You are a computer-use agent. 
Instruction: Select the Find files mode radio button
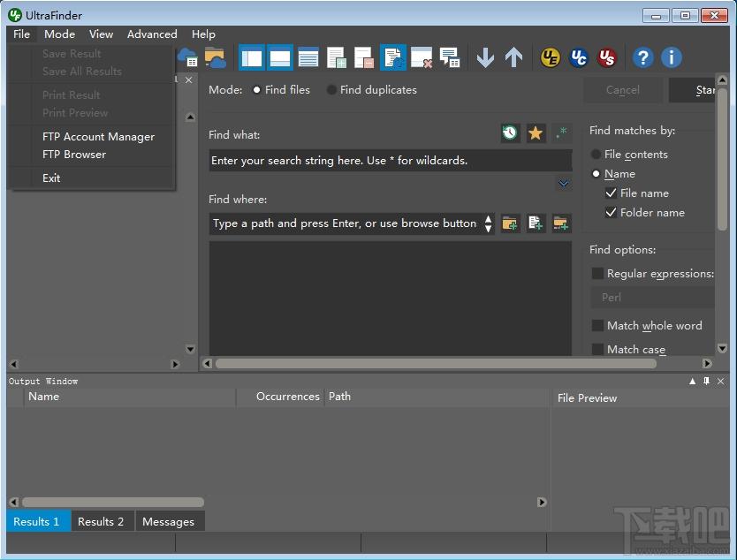point(256,90)
